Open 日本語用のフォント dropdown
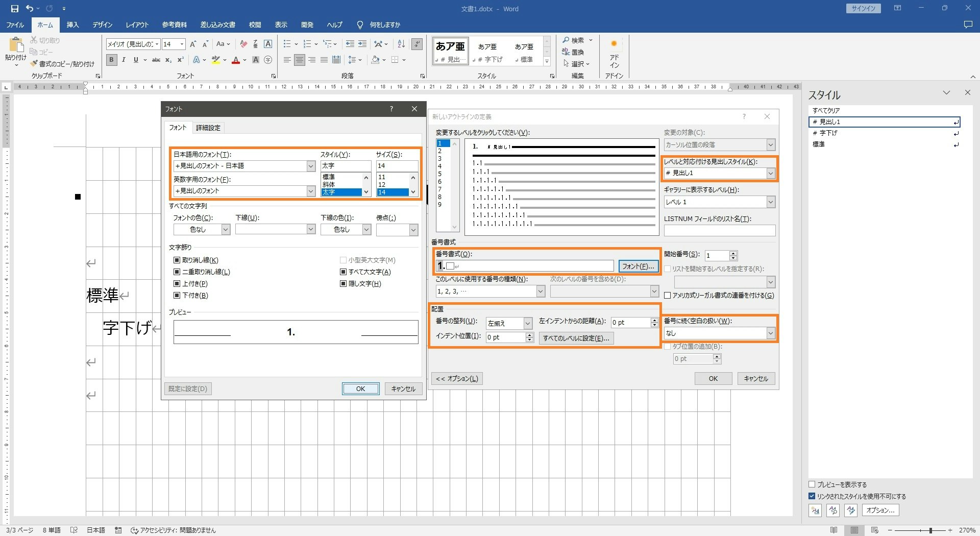The height and width of the screenshot is (536, 980). [x=310, y=166]
